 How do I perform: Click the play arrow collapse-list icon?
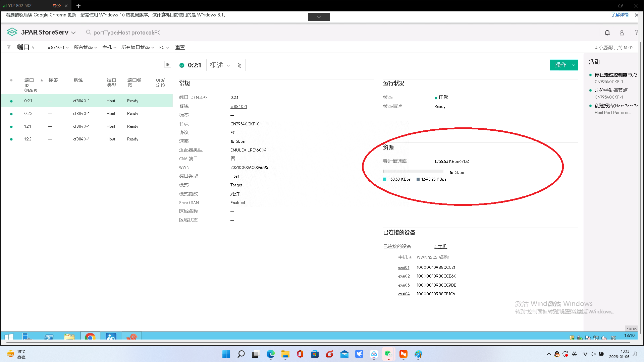168,64
